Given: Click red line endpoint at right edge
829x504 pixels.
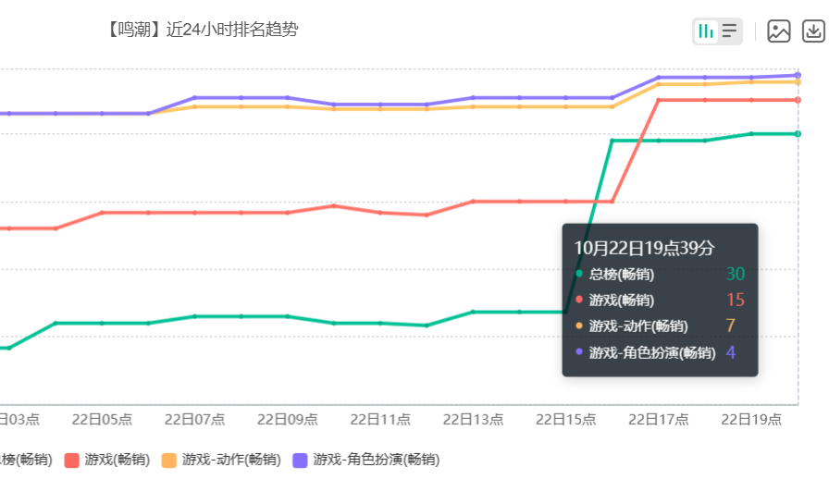Looking at the screenshot, I should [x=798, y=100].
